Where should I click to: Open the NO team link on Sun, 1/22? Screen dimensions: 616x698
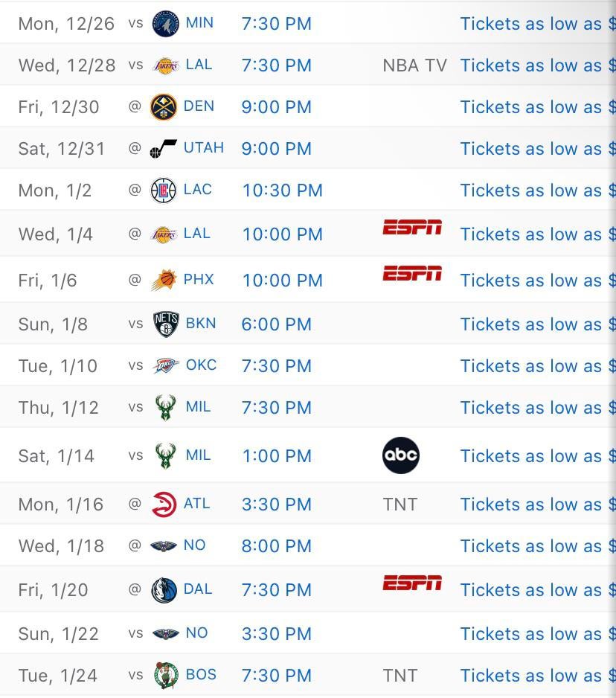pos(196,633)
